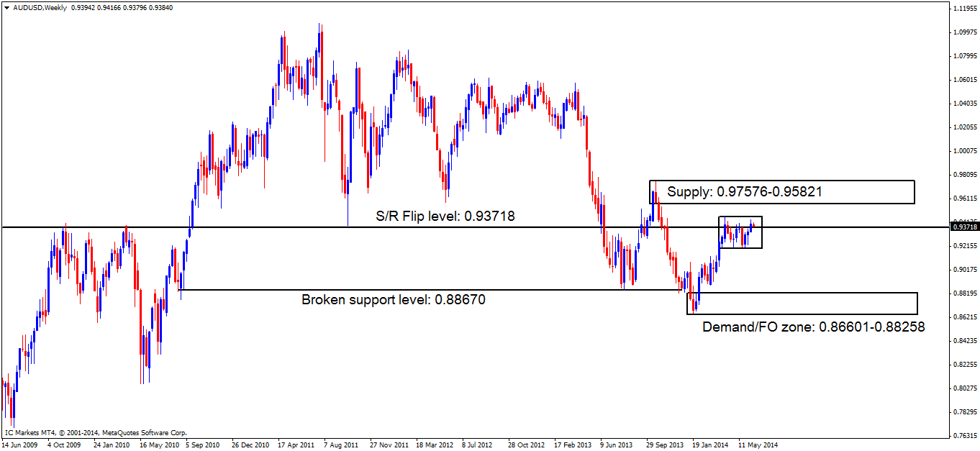Click the 0.78295 price axis label

click(x=964, y=411)
